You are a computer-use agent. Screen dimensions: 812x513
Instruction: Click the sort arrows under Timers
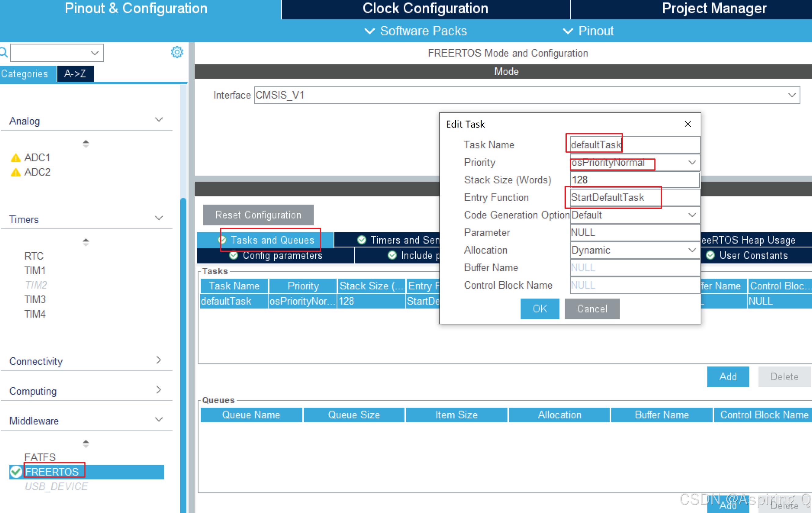(x=86, y=242)
